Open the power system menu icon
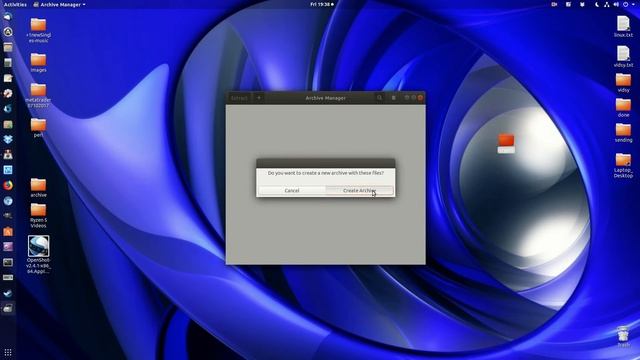The width and height of the screenshot is (640, 360). tap(625, 4)
